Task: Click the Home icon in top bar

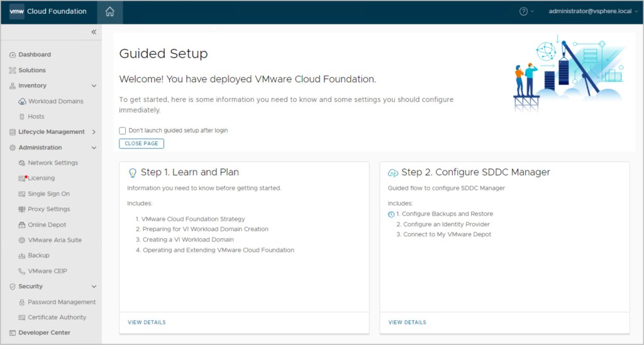Action: point(110,12)
